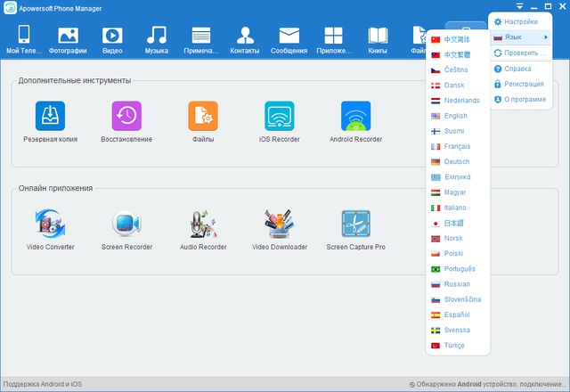Screen dimensions: 570x392
Task: Open Настройки from the menu
Action: pyautogui.click(x=520, y=21)
